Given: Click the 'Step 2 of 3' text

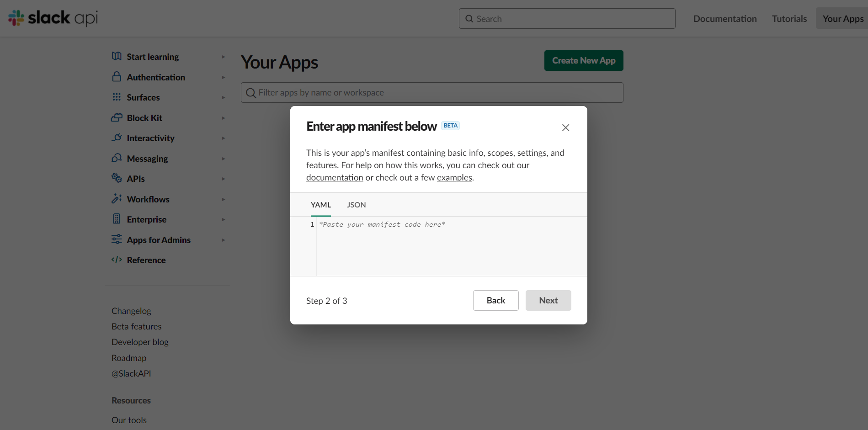Looking at the screenshot, I should click(x=327, y=301).
